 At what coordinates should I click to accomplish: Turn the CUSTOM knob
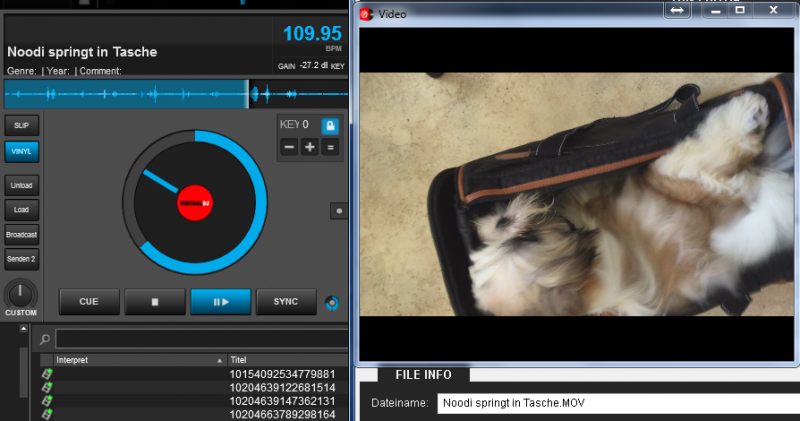coord(20,294)
